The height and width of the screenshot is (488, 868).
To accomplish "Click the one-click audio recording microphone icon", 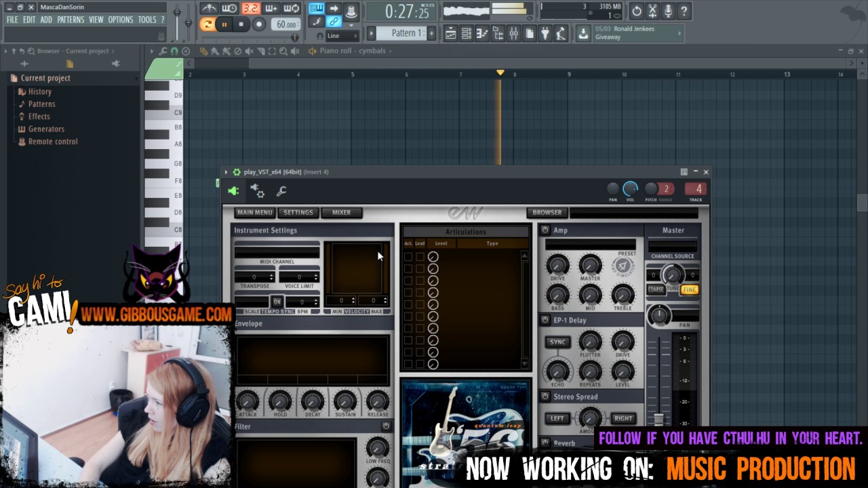I will coord(668,11).
